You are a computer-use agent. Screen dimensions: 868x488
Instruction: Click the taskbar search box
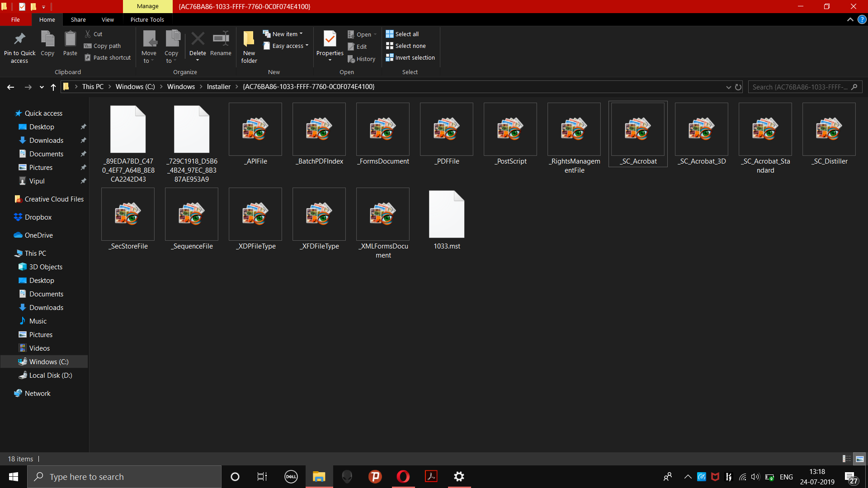pyautogui.click(x=124, y=477)
